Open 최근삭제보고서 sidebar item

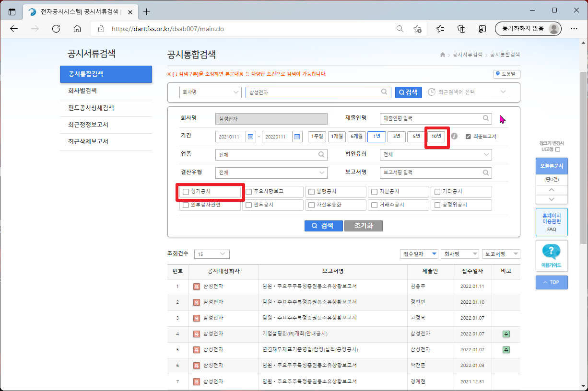pyautogui.click(x=106, y=142)
